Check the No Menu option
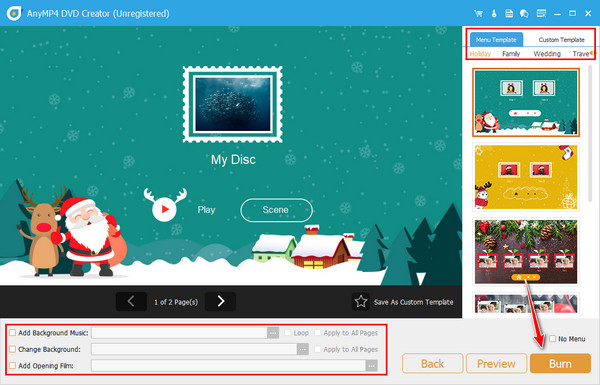 tap(553, 339)
